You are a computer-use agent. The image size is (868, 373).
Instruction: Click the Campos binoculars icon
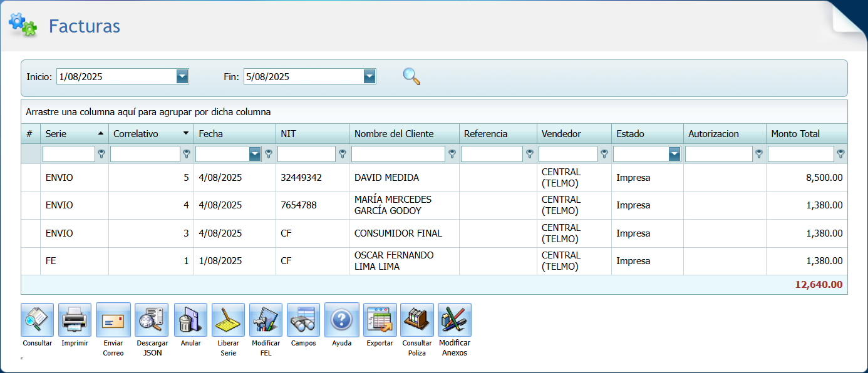coord(303,320)
